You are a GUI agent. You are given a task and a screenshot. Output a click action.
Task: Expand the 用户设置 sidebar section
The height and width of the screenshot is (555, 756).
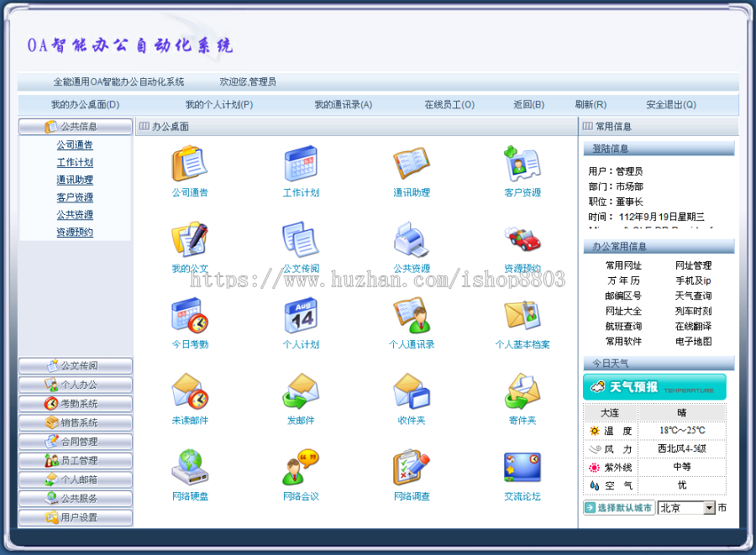[x=76, y=518]
